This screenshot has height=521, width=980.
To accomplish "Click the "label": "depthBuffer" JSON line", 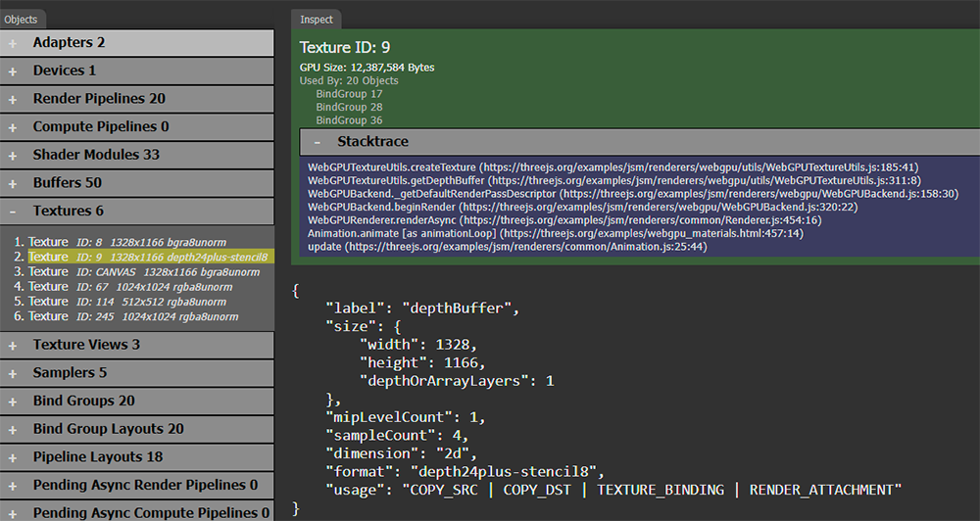I will click(422, 308).
